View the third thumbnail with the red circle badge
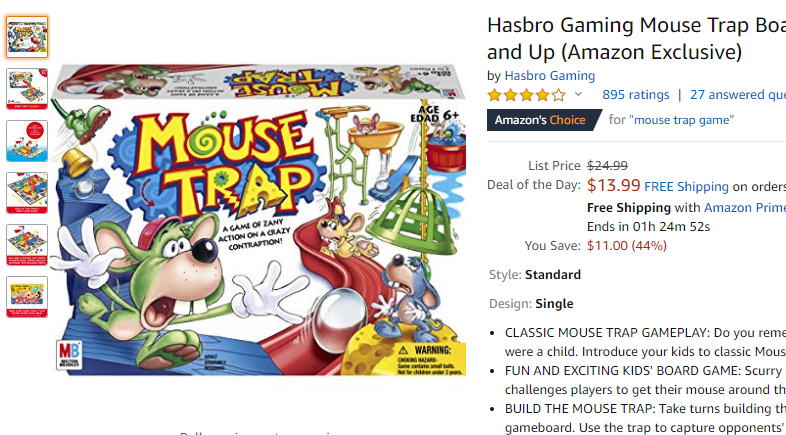 tap(27, 141)
